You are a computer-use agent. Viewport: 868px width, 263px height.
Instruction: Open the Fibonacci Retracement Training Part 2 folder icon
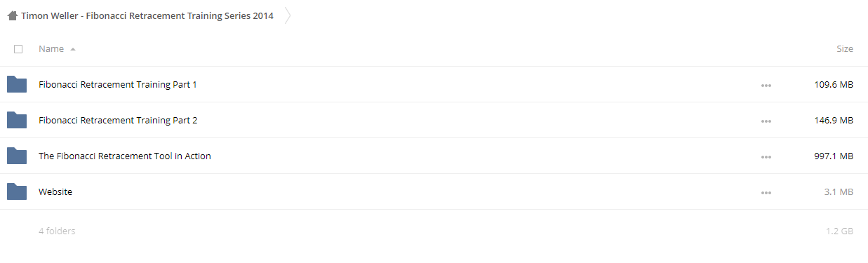17,120
